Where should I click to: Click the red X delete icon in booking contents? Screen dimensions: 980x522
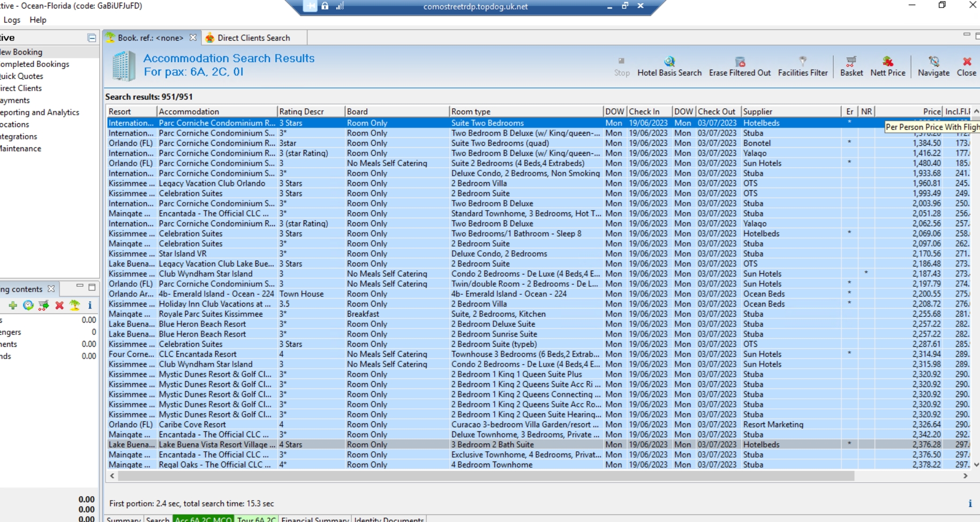(59, 305)
